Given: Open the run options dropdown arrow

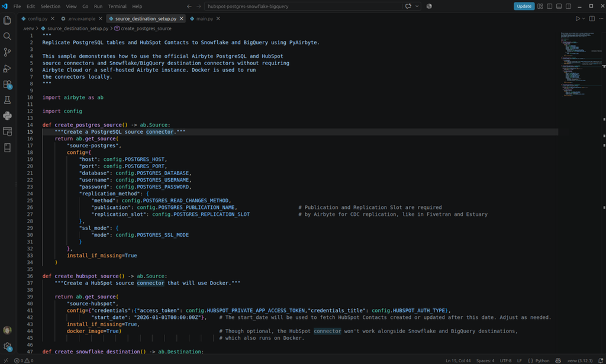Looking at the screenshot, I should 584,18.
